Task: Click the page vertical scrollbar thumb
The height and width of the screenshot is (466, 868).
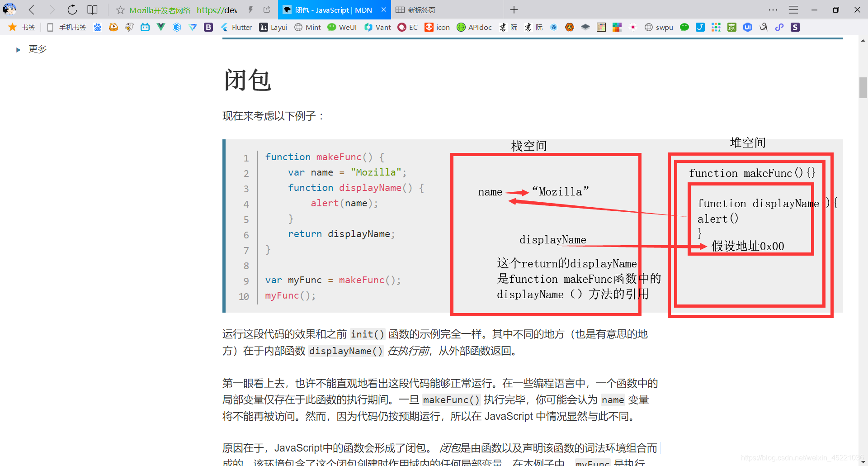Action: coord(863,88)
